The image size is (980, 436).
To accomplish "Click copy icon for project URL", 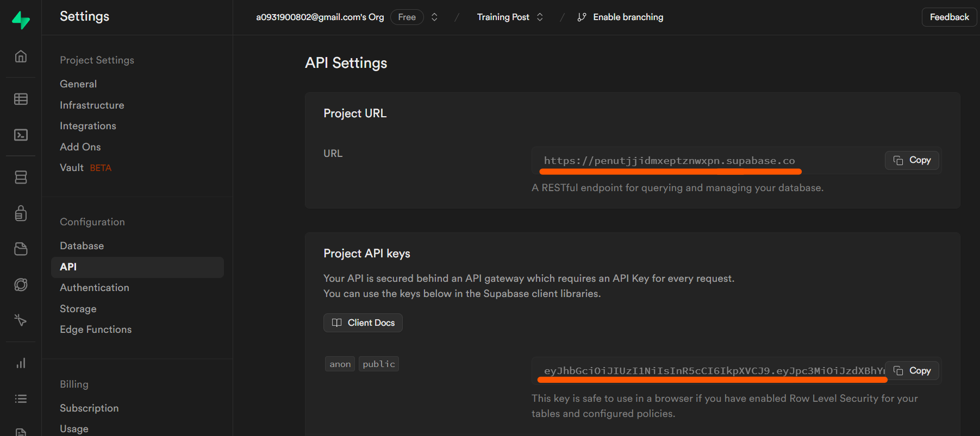I will coord(898,160).
